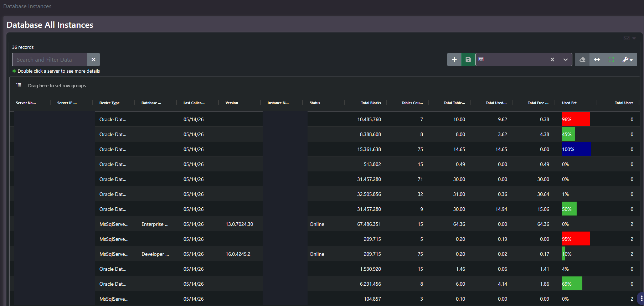Click total blocks value 513,802
The image size is (644, 306).
[372, 164]
